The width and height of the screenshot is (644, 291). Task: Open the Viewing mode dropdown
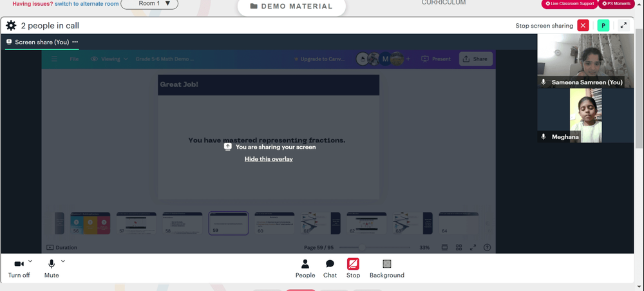(109, 59)
